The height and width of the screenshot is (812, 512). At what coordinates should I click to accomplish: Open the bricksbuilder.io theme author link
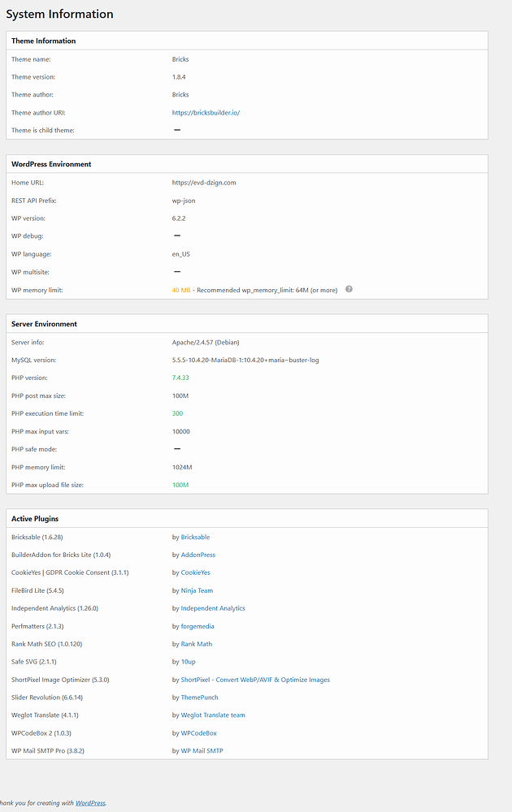pos(206,112)
